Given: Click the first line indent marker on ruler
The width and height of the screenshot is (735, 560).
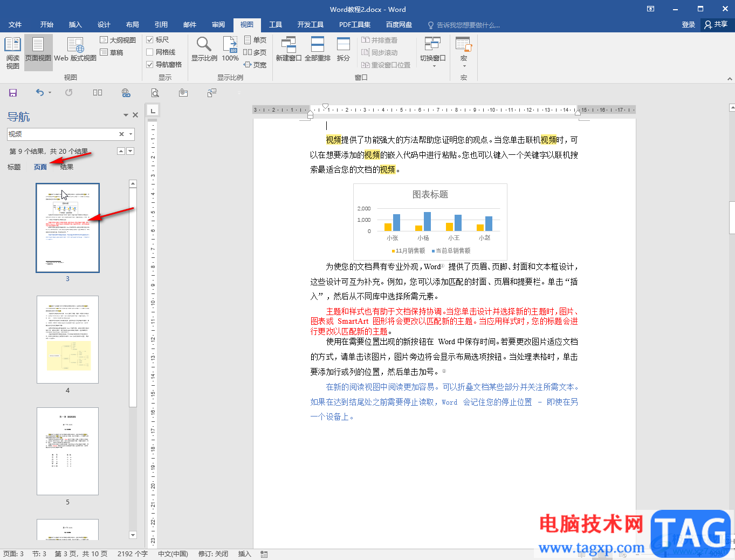Looking at the screenshot, I should pyautogui.click(x=326, y=107).
